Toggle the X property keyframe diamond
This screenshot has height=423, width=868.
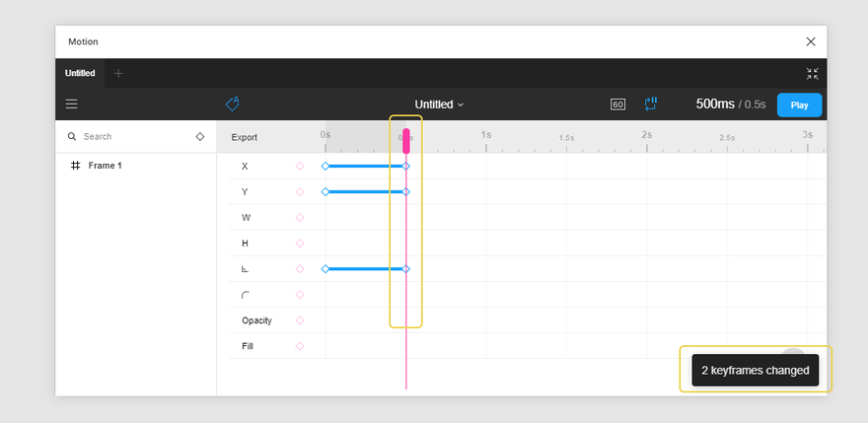[300, 166]
